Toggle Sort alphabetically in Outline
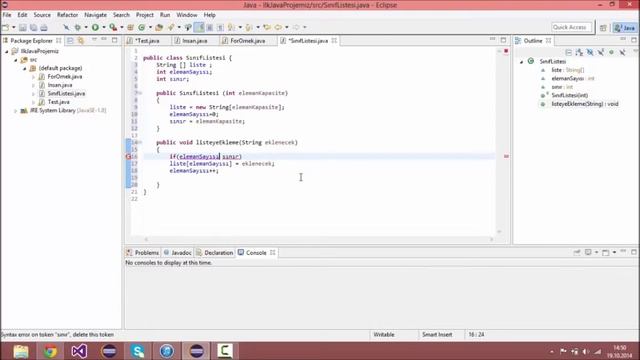 coord(579,52)
